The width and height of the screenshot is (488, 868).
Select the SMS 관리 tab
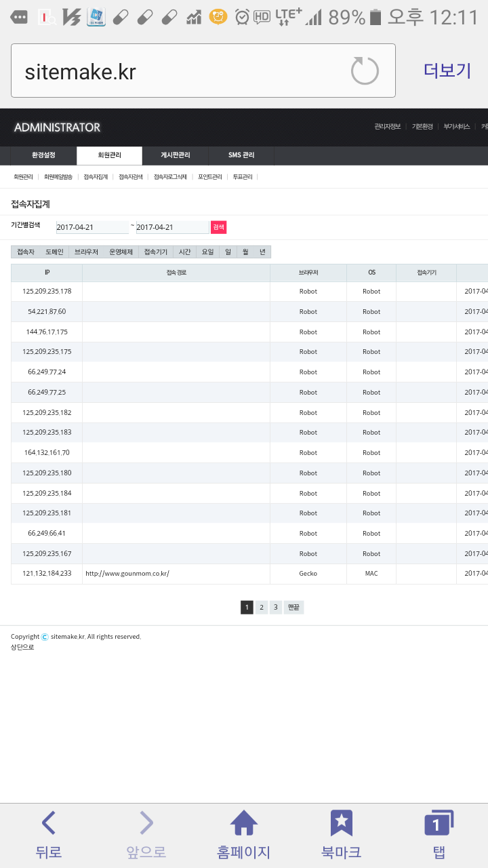tap(241, 155)
